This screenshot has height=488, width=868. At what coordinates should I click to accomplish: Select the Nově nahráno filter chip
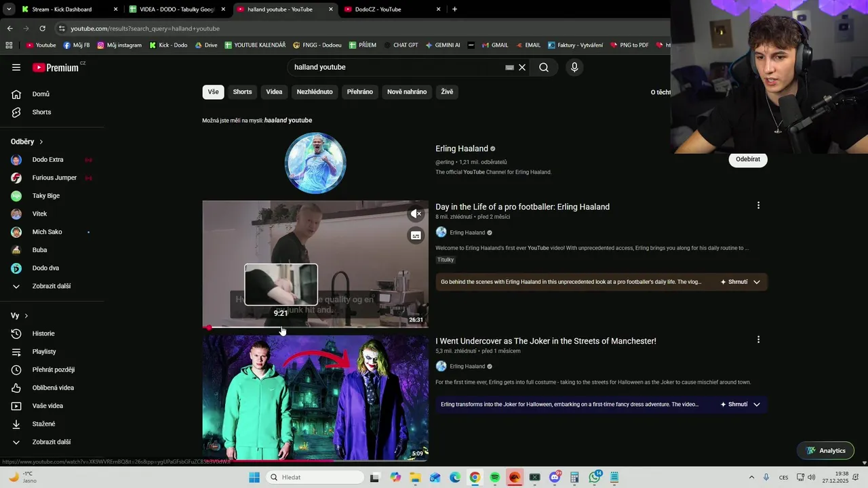pos(407,92)
